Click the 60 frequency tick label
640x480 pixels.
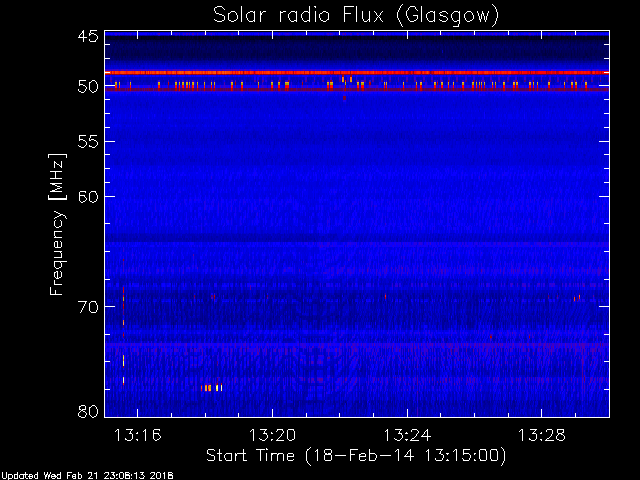(x=88, y=197)
